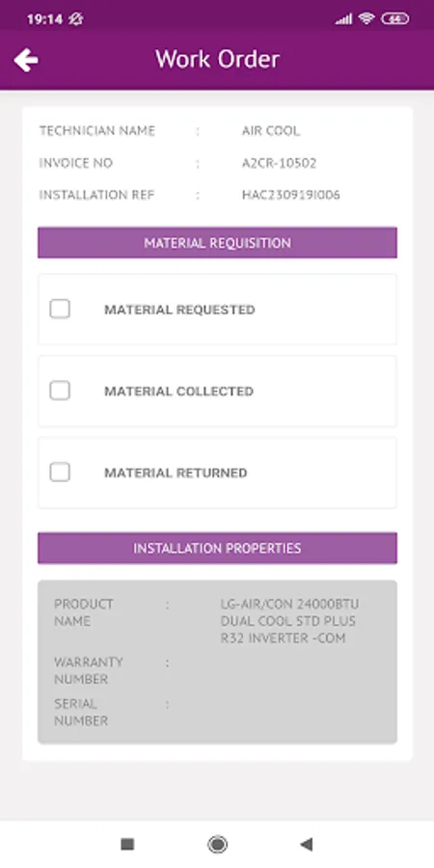The image size is (434, 868).
Task: Select the Material Returned row label
Action: [176, 473]
